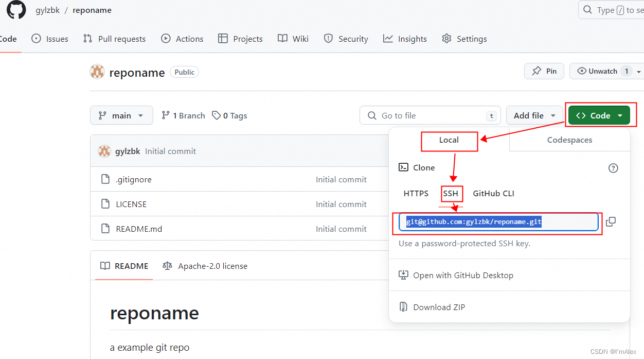Click the ZIP archive icon
The image size is (644, 359).
coord(404,307)
